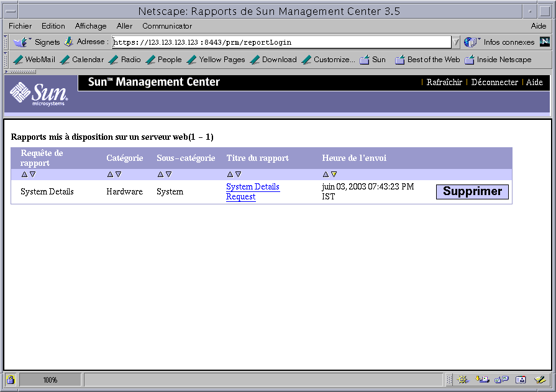Screen dimensions: 556x392
Task: Open the Download bookmark
Action: tap(273, 60)
